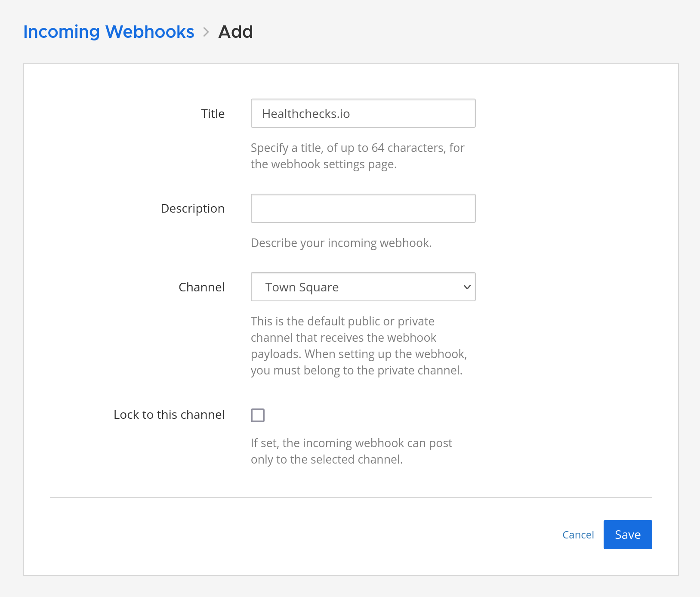This screenshot has height=597, width=700.
Task: Click the selected Town Square text
Action: point(302,287)
